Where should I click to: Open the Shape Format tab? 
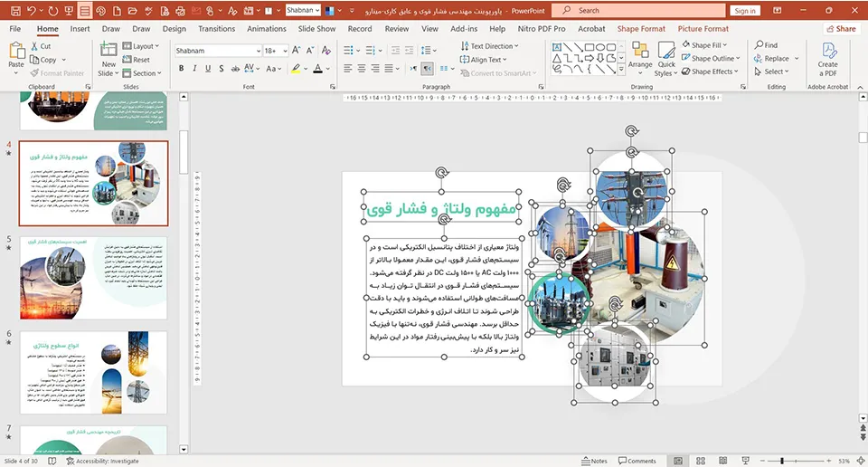[x=641, y=29]
